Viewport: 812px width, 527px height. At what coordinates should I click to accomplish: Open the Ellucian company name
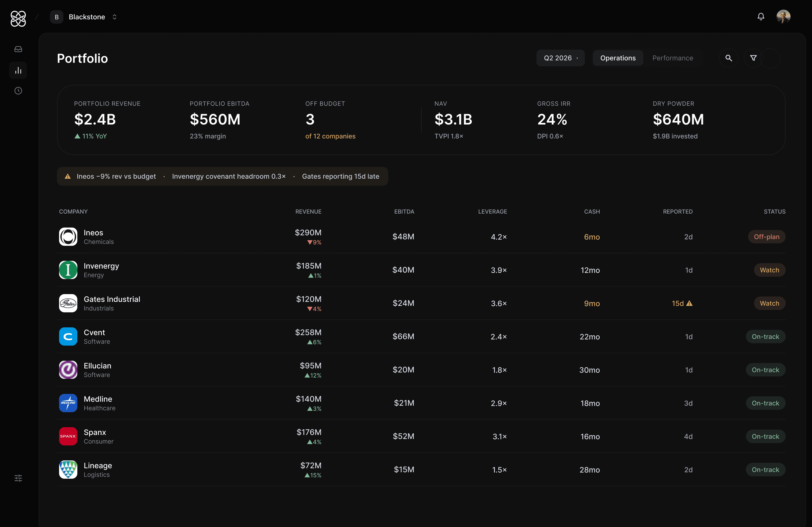(x=97, y=366)
